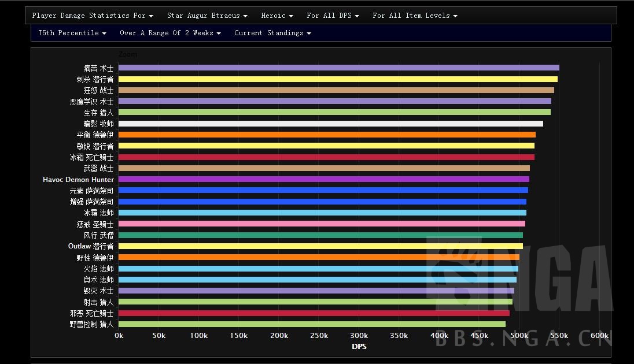Open the Heroic difficulty dropdown

277,16
